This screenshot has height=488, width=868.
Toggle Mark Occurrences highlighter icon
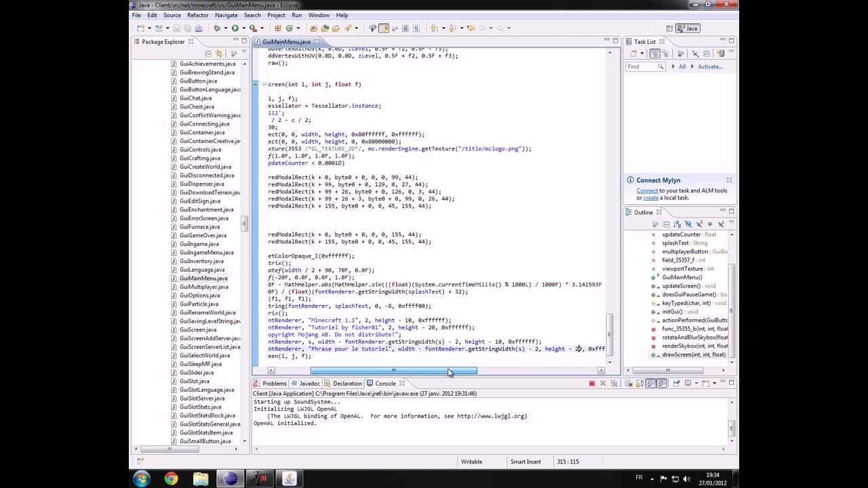[x=384, y=28]
